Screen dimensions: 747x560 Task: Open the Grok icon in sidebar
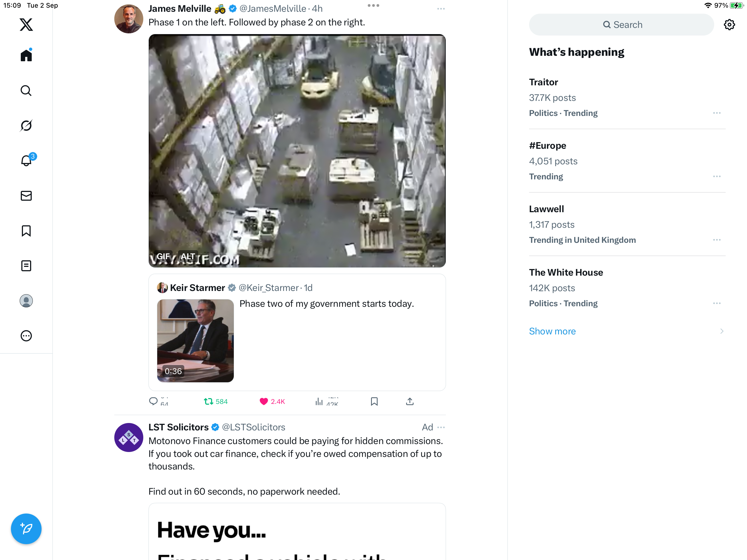[26, 126]
